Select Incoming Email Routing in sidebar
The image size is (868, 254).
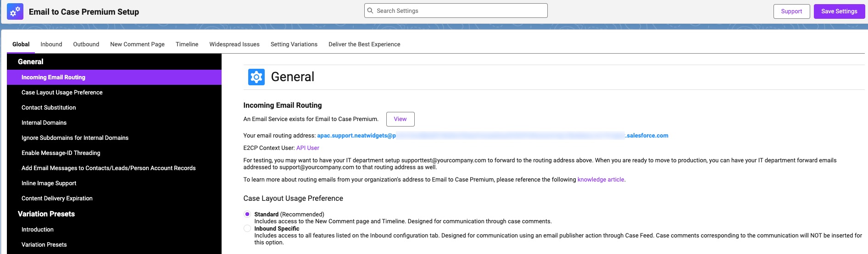[114, 77]
